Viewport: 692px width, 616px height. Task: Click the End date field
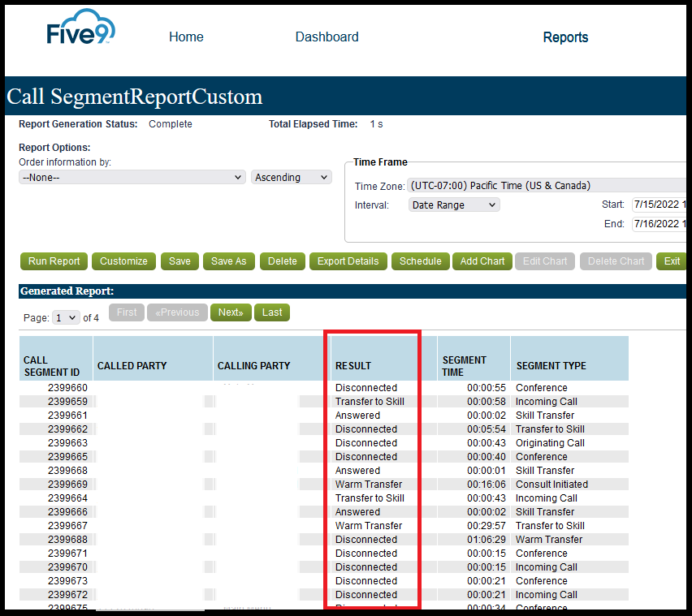[659, 224]
